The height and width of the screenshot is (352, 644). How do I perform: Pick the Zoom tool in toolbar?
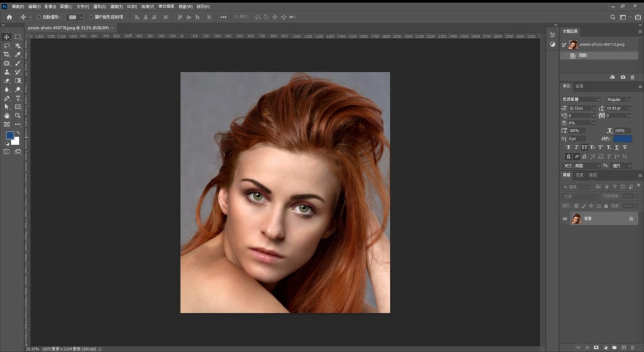[x=18, y=116]
